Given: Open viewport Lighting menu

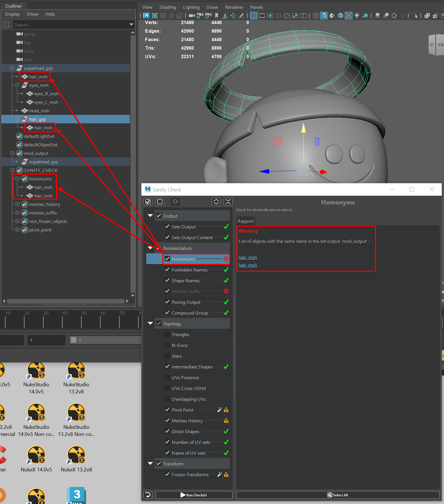Looking at the screenshot, I should [x=191, y=7].
